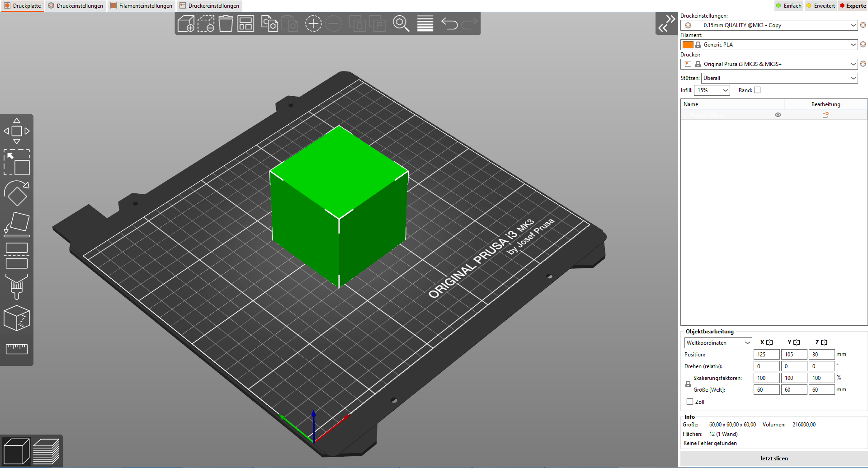Click the Remove instance minus icon

click(x=334, y=23)
